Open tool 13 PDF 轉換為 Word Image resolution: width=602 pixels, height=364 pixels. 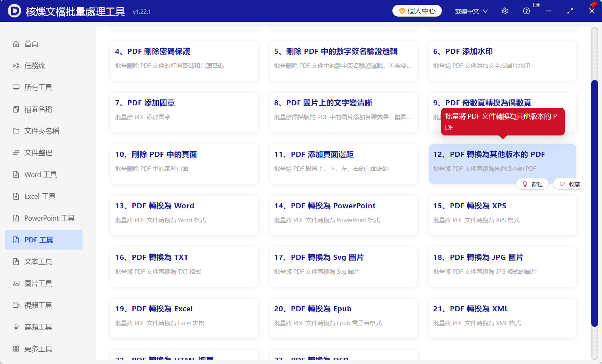coord(185,215)
